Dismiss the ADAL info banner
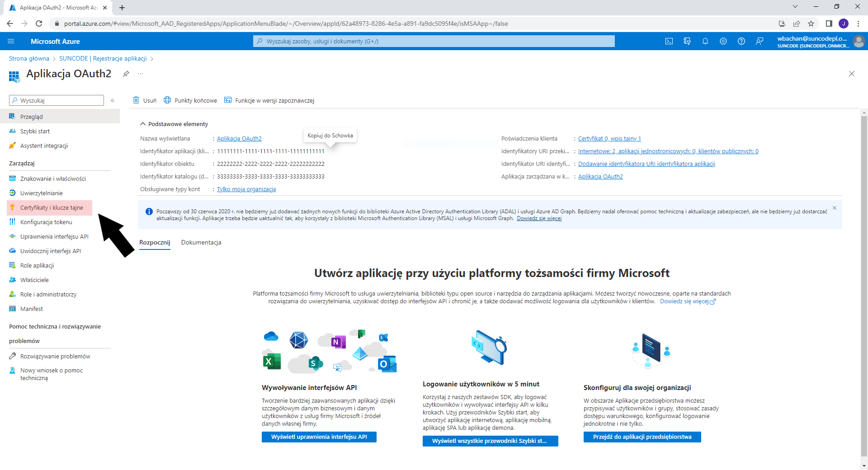This screenshot has width=868, height=470. [835, 208]
